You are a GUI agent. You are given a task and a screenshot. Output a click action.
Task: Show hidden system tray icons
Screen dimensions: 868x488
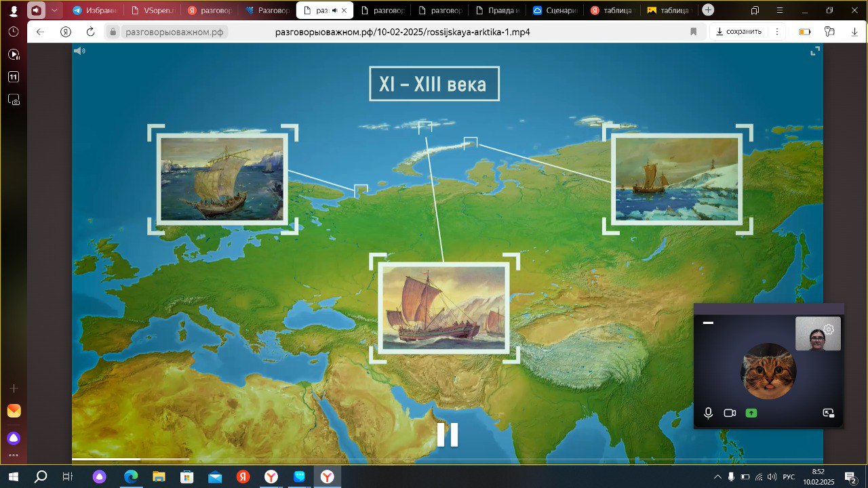click(x=717, y=477)
